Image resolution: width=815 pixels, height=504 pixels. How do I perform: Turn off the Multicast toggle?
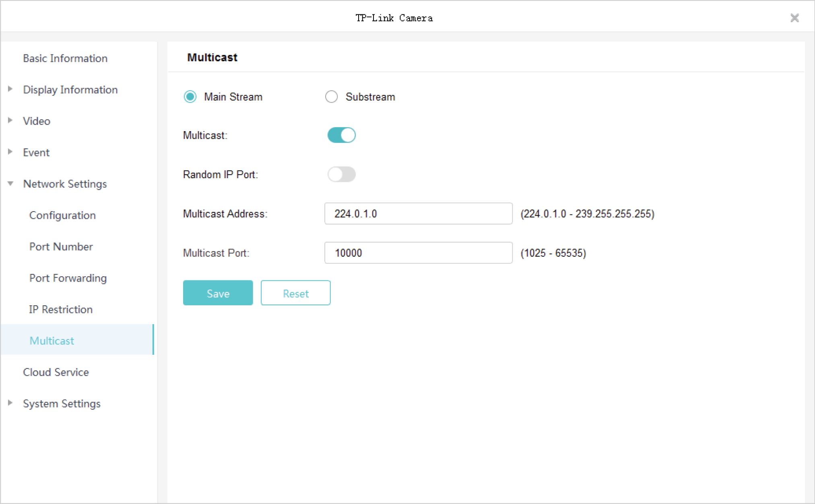click(341, 135)
